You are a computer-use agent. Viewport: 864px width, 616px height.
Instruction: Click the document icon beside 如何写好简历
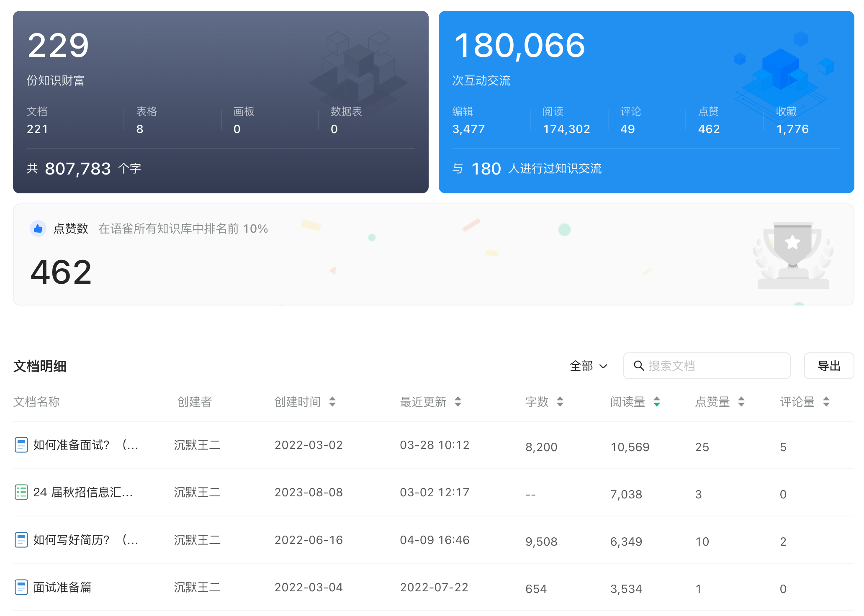(x=22, y=540)
